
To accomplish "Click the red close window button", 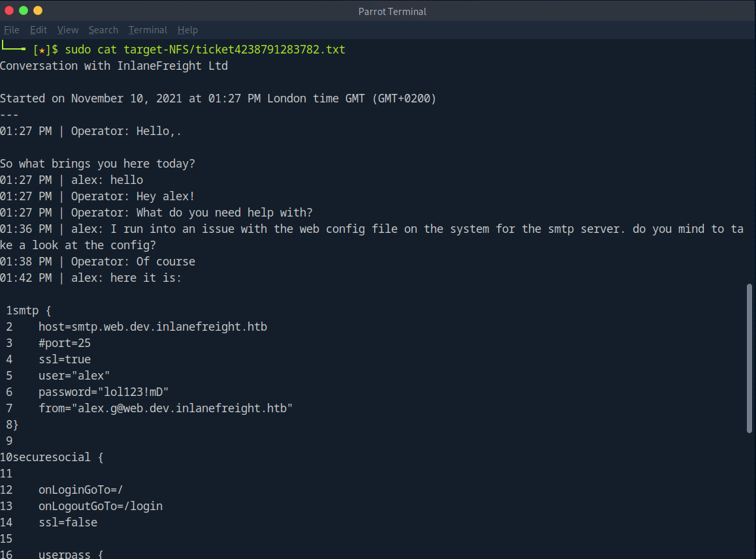I will click(9, 10).
